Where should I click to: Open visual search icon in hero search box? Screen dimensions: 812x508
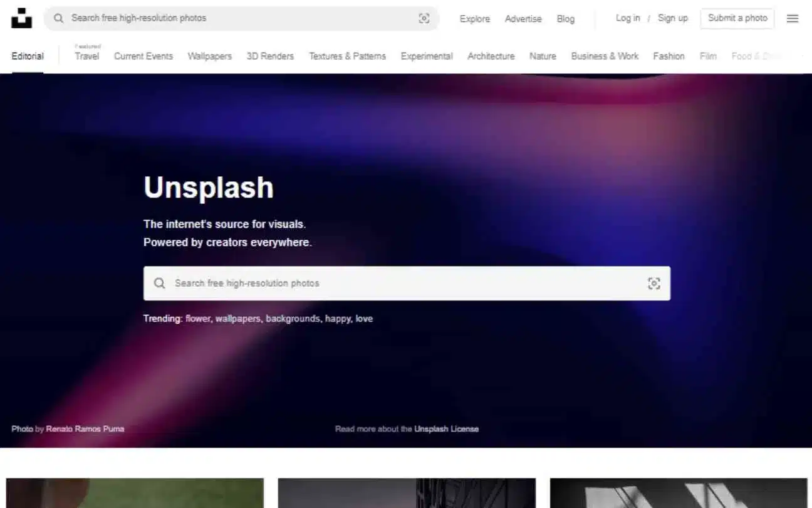[654, 283]
